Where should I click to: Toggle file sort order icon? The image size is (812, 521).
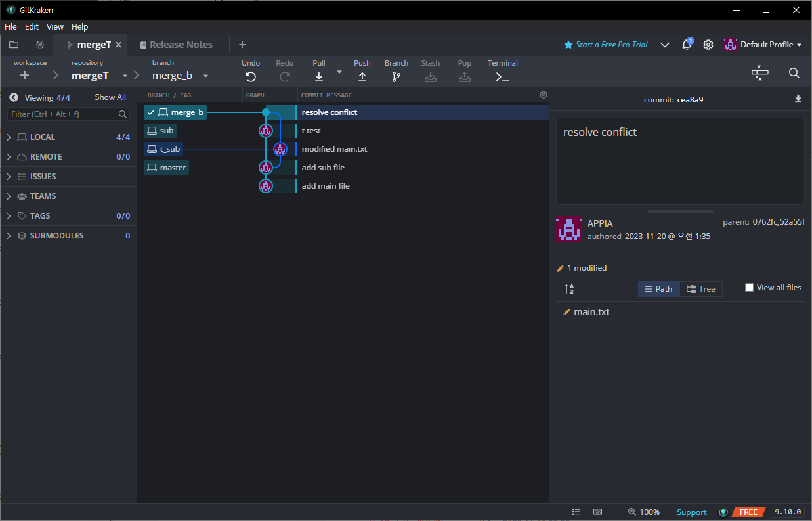click(569, 289)
